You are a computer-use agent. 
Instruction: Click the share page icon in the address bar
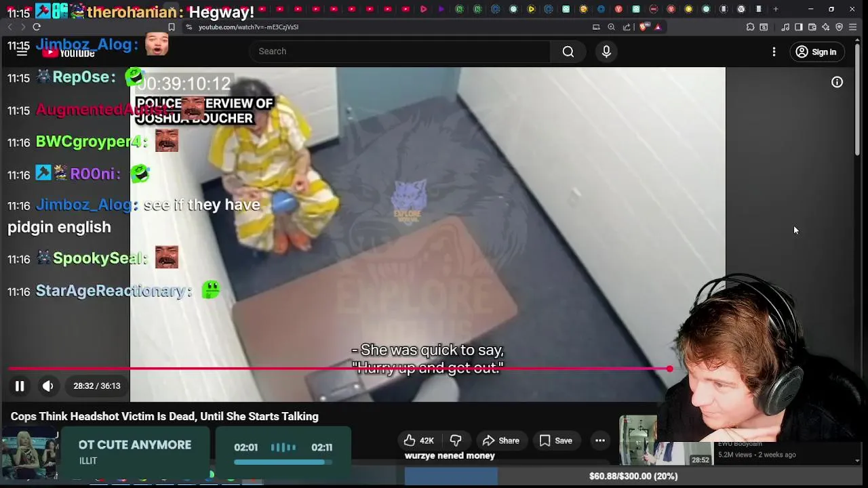627,27
